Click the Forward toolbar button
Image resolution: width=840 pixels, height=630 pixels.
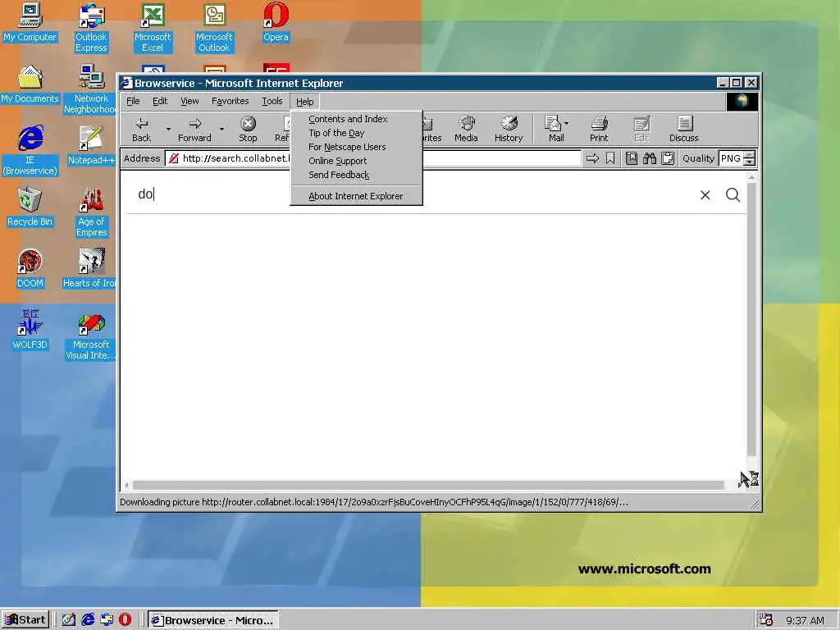(194, 130)
